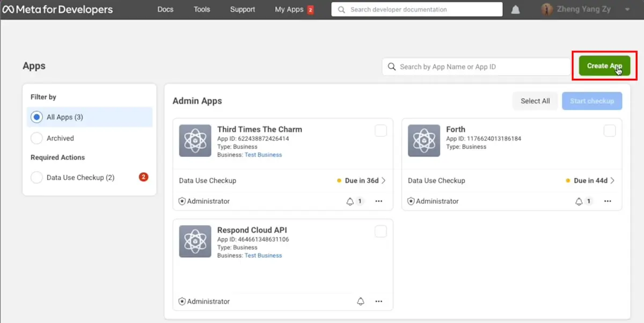The image size is (644, 323).
Task: Open Test Business for Respond Cloud API
Action: coord(264,255)
